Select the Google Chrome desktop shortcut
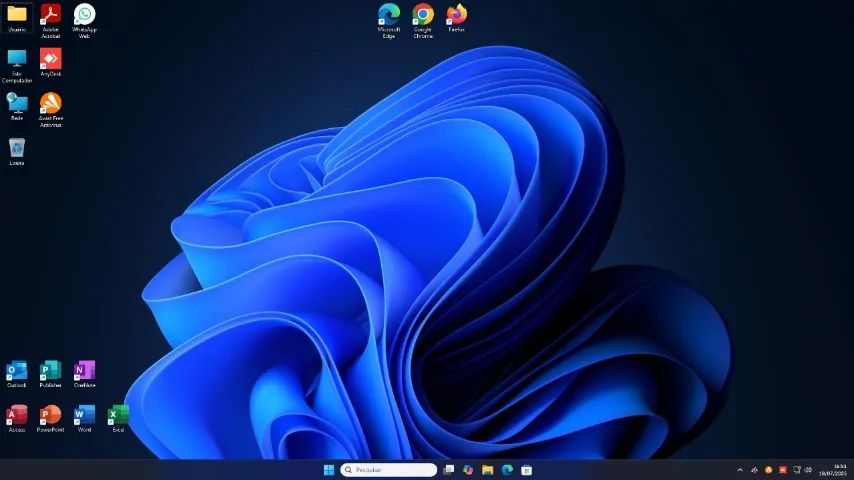The height and width of the screenshot is (480, 854). click(x=423, y=15)
